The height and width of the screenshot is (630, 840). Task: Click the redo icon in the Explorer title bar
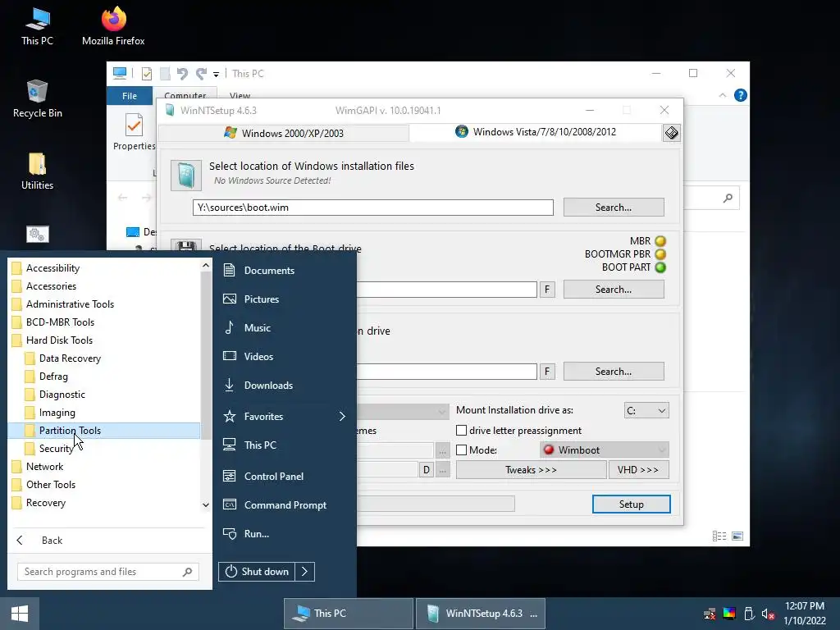[x=201, y=73]
